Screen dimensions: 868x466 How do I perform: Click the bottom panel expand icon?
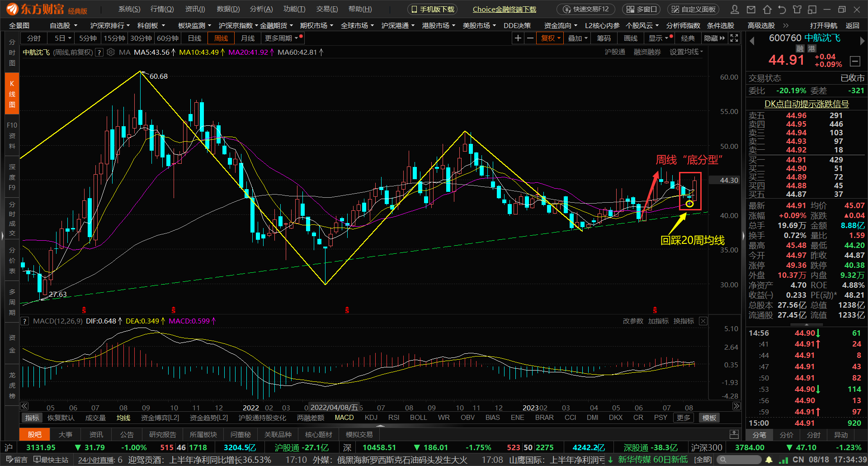734,434
